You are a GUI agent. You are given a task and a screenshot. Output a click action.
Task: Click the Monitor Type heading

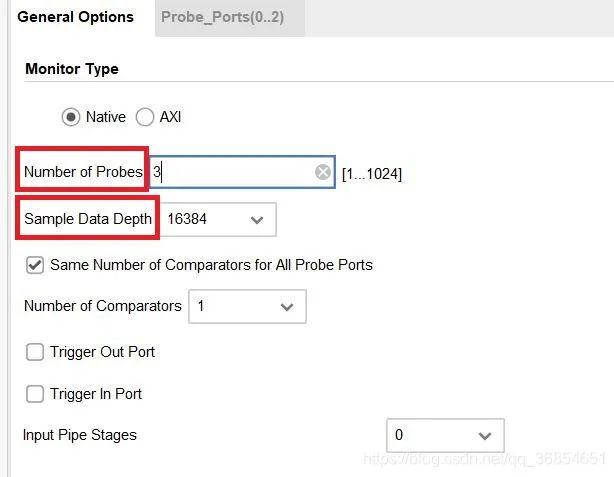[x=72, y=69]
